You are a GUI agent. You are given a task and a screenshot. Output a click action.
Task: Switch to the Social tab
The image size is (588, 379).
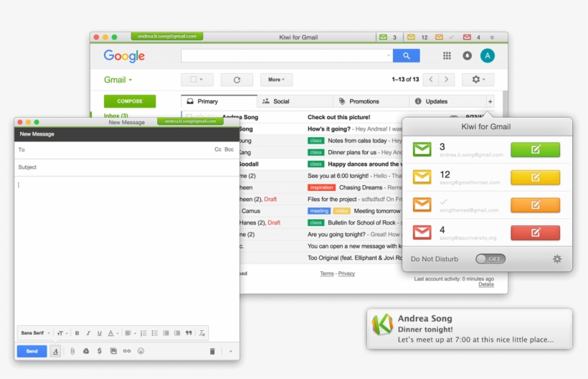point(295,101)
